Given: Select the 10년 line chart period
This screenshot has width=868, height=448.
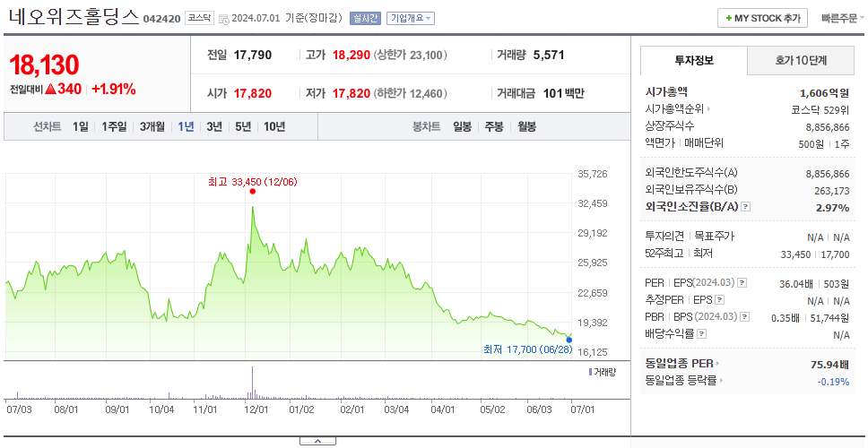Looking at the screenshot, I should 274,126.
